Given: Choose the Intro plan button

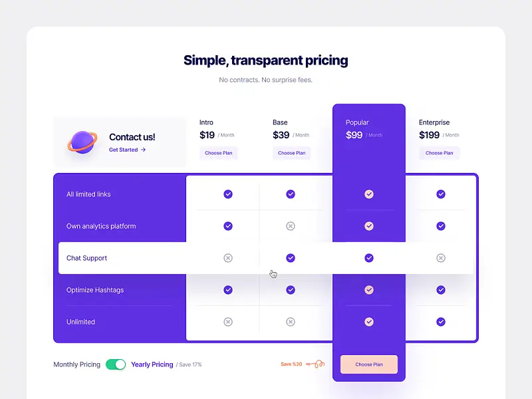Looking at the screenshot, I should pyautogui.click(x=219, y=153).
